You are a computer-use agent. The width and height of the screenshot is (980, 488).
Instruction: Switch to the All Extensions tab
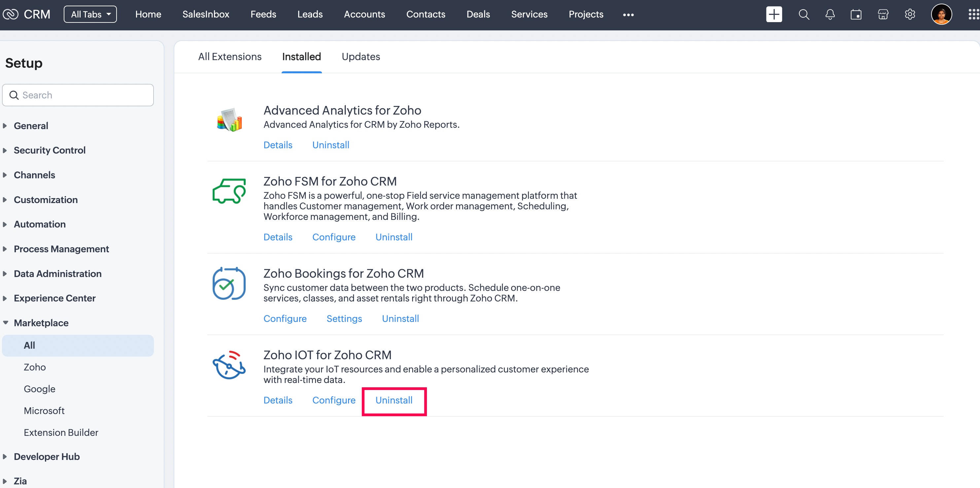[230, 57]
